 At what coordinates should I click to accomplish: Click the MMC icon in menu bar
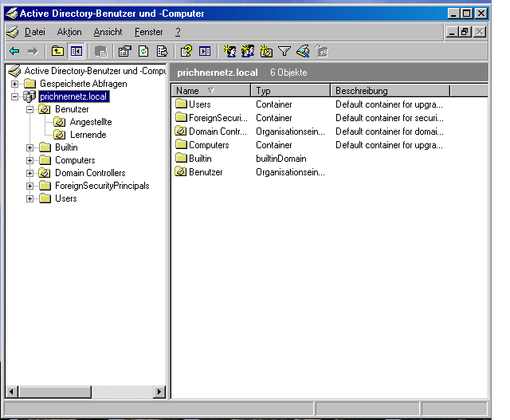(x=13, y=32)
